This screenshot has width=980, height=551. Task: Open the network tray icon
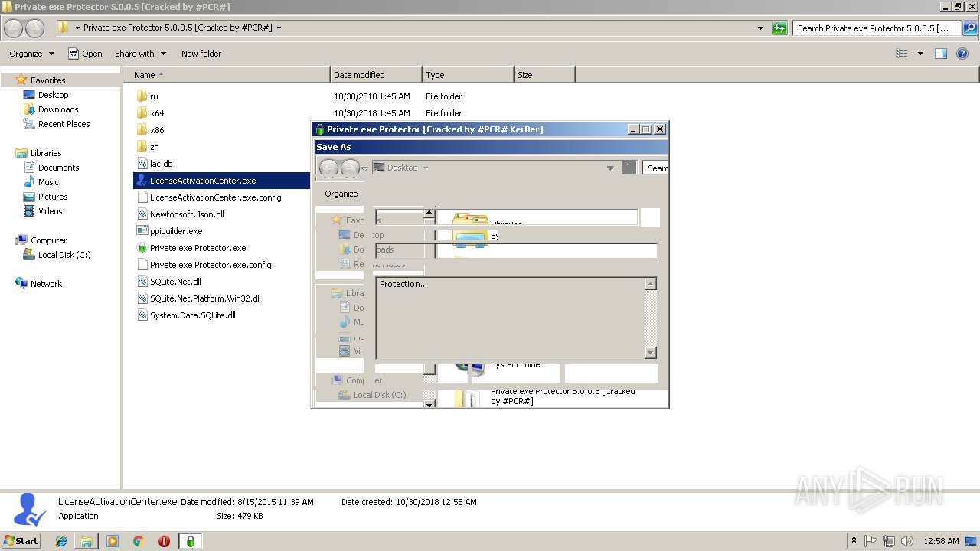889,541
